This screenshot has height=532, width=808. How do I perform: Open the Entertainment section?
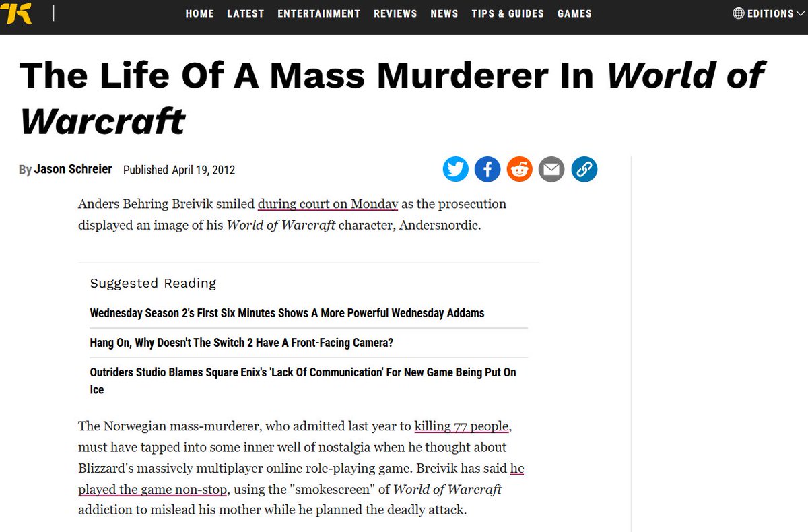pyautogui.click(x=319, y=13)
